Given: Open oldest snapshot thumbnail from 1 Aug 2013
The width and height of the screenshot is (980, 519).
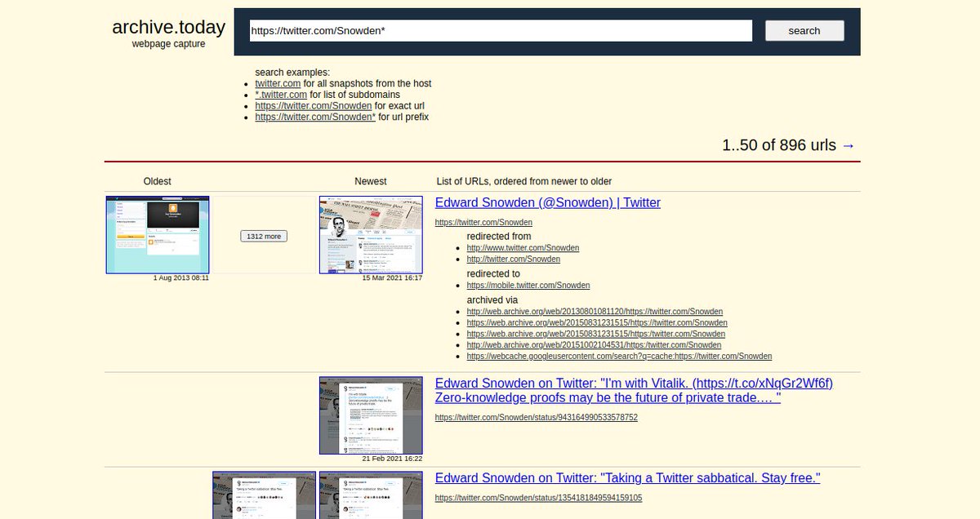Looking at the screenshot, I should point(158,234).
